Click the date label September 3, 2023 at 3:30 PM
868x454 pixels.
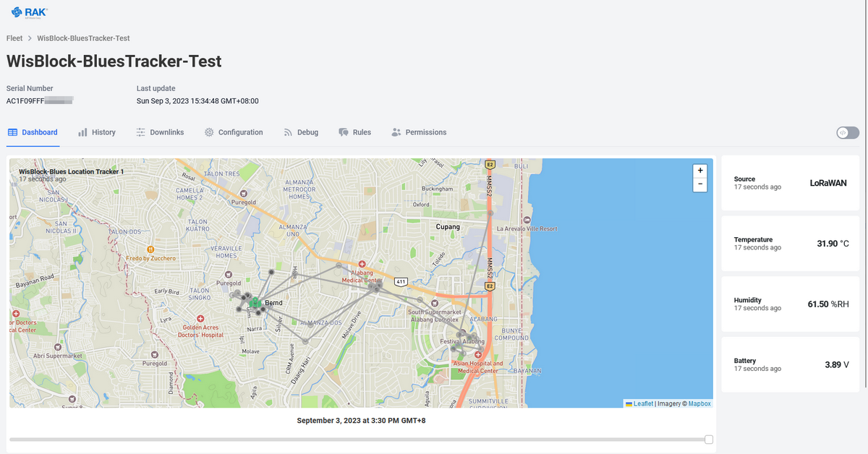click(362, 421)
